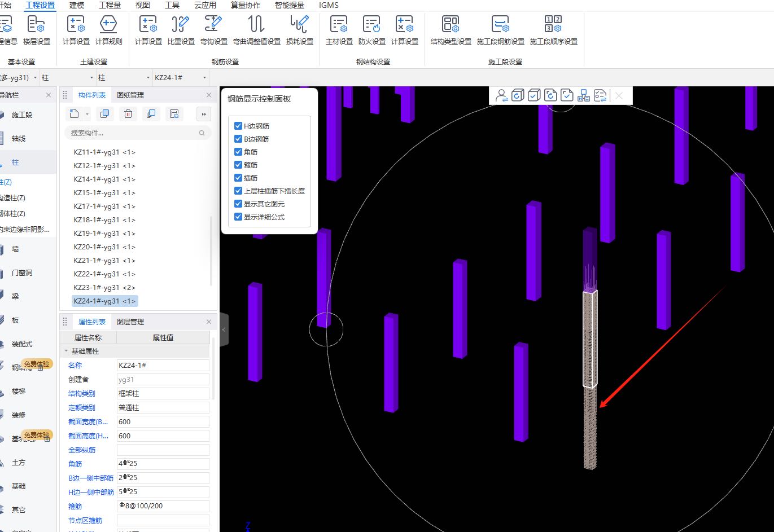
Task: Click the checklist switch icon in viewport toolbar
Action: pyautogui.click(x=600, y=95)
